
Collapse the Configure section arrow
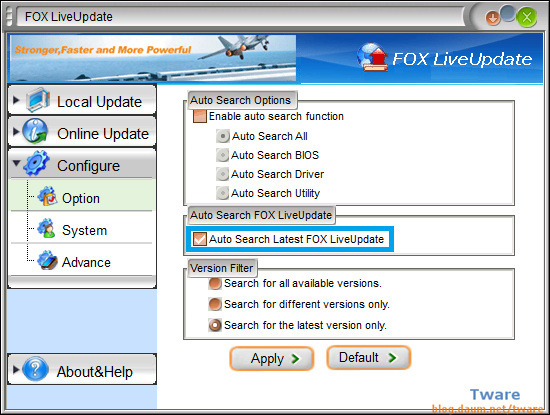tap(16, 163)
